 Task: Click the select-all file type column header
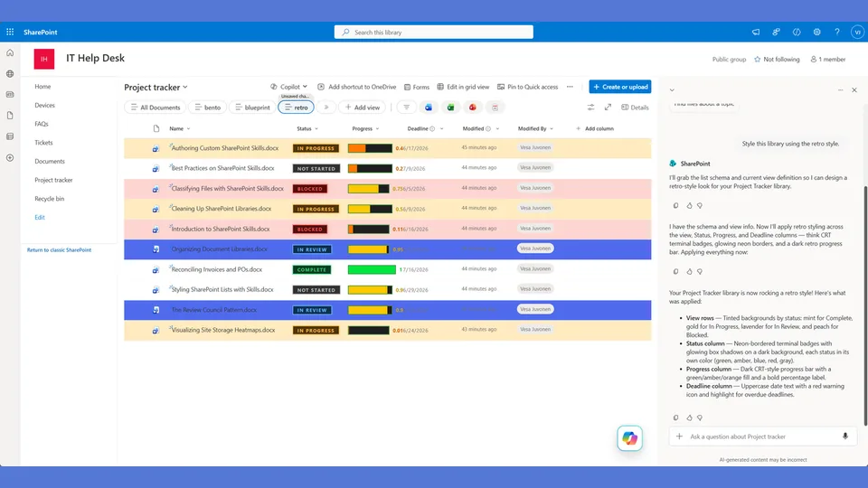156,128
